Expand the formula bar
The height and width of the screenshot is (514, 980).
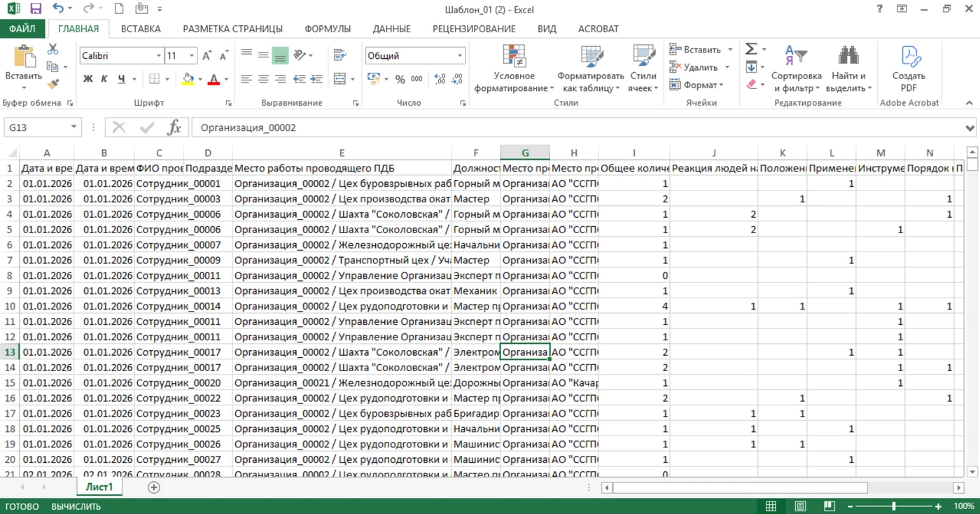tap(970, 128)
